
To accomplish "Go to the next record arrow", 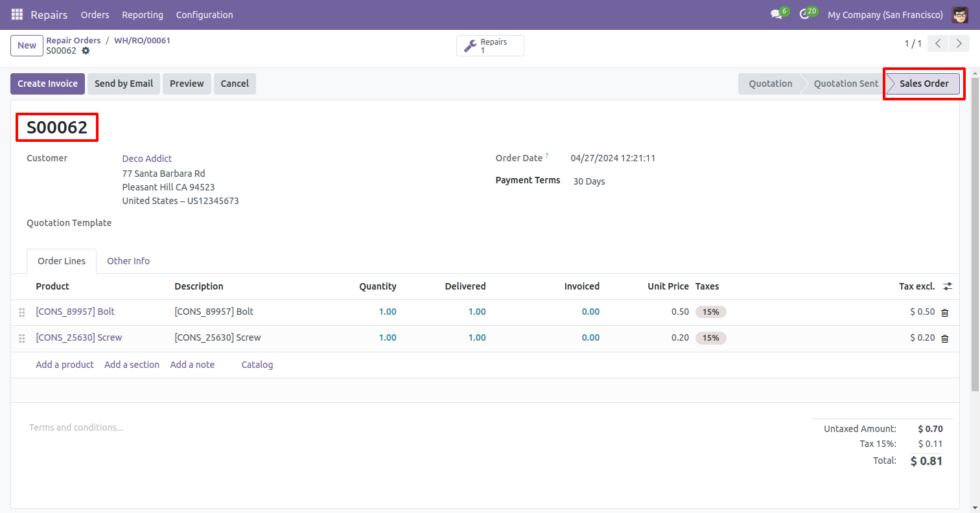I will click(x=958, y=44).
